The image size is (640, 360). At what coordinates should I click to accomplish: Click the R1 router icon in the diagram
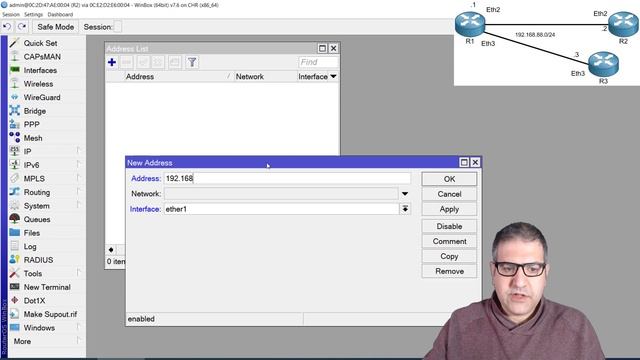pyautogui.click(x=470, y=24)
